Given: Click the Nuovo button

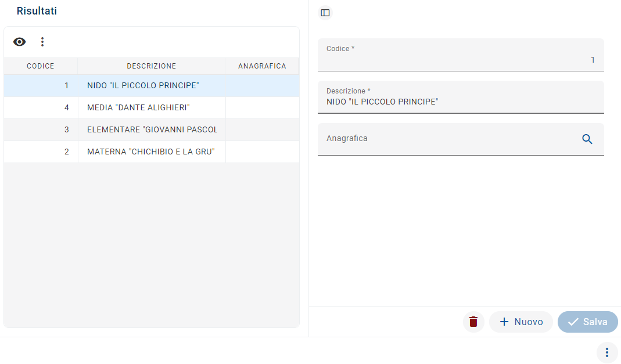Looking at the screenshot, I should pyautogui.click(x=521, y=322).
